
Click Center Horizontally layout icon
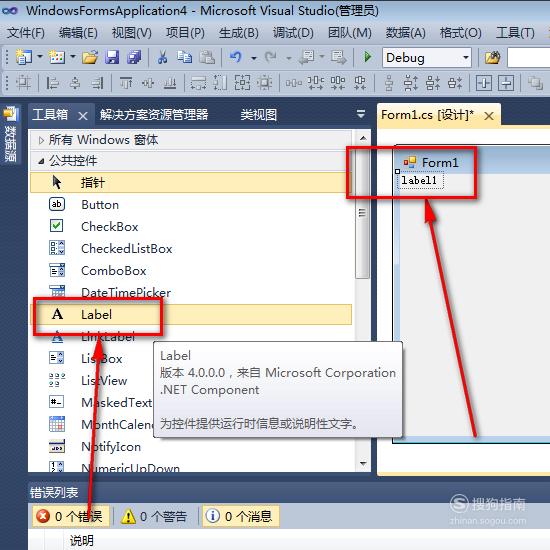(484, 83)
